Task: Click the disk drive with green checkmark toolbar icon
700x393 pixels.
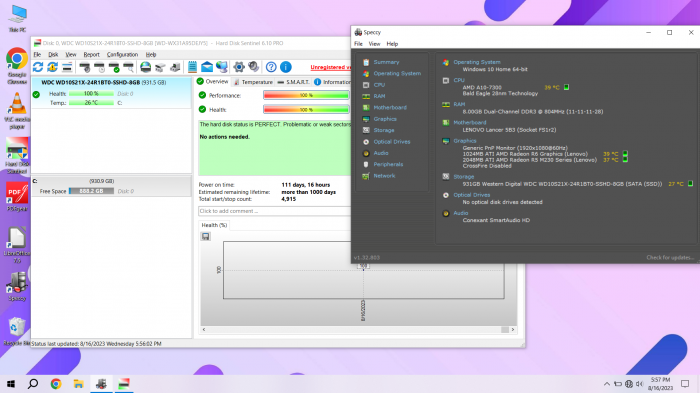Action: (114, 67)
